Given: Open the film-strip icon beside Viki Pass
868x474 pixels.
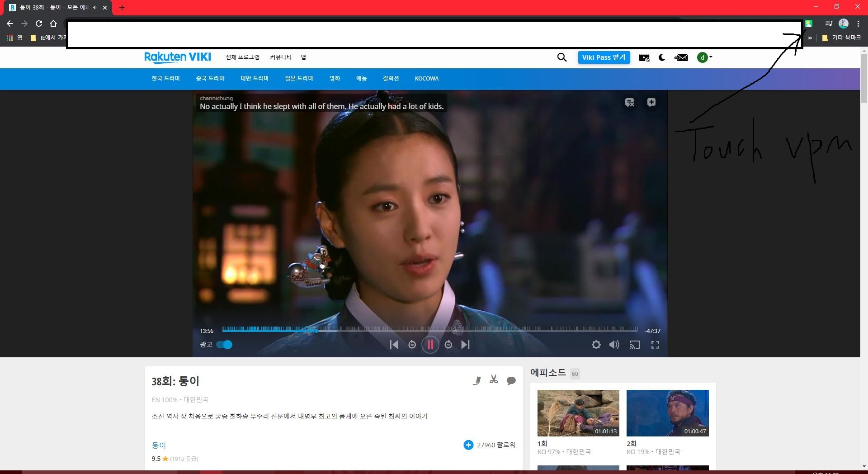Looking at the screenshot, I should pos(644,57).
